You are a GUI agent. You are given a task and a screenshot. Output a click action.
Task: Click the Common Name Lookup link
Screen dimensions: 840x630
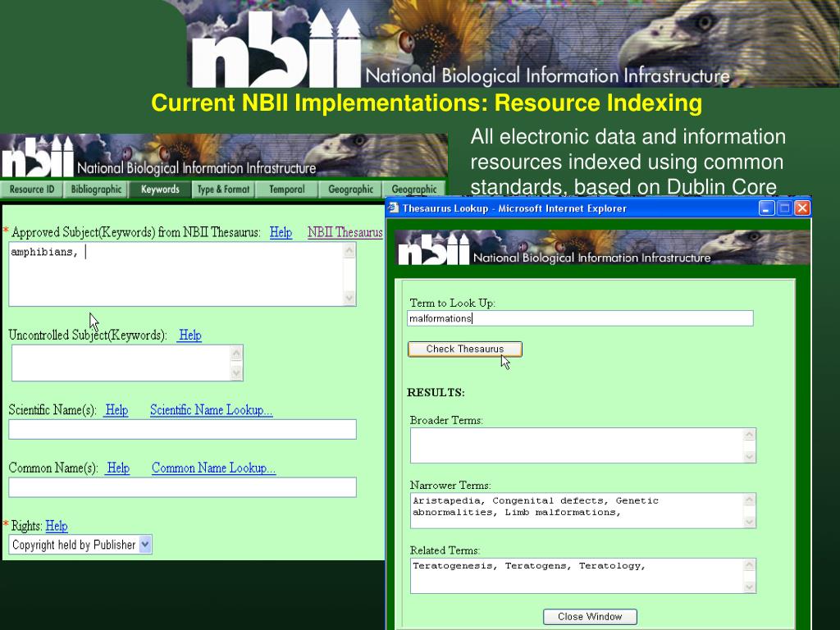(213, 468)
